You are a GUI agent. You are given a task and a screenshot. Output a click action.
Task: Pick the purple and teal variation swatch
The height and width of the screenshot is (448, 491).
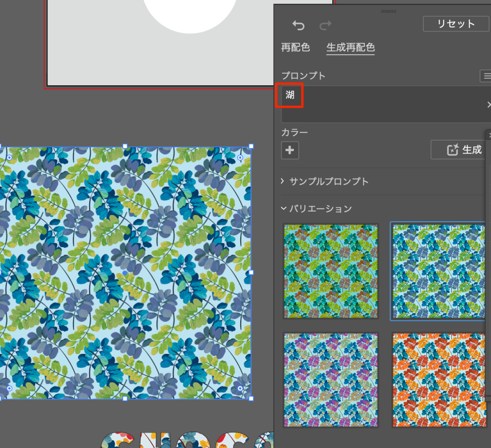coord(331,379)
